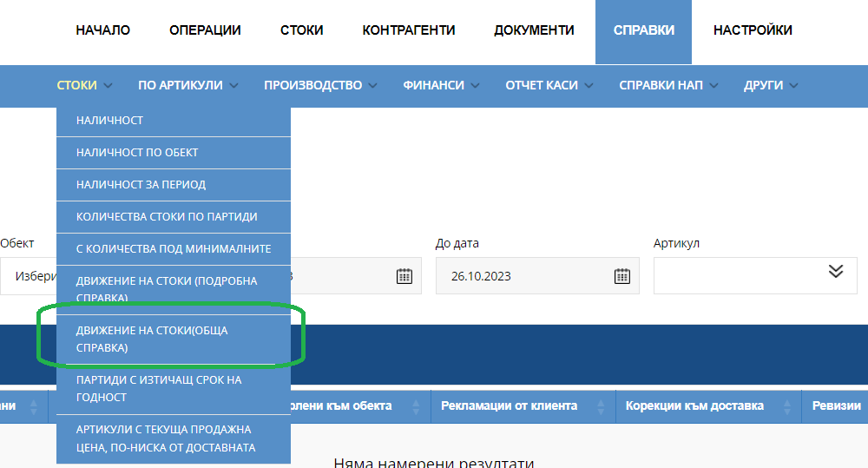Open the КОНТРАГЕНТИ main menu
The height and width of the screenshot is (468, 868).
pyautogui.click(x=409, y=30)
